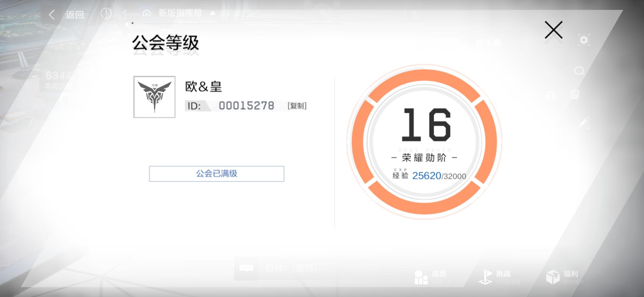Viewport: 644px width, 297px height.
Task: Tap the home icon next to 新版指挥局
Action: pyautogui.click(x=147, y=13)
